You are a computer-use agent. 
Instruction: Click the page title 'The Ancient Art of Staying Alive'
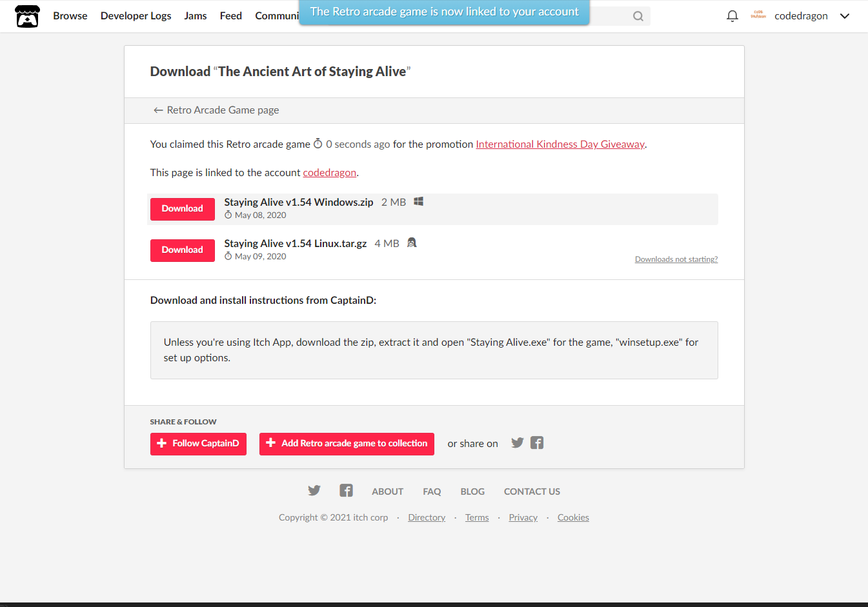click(312, 72)
